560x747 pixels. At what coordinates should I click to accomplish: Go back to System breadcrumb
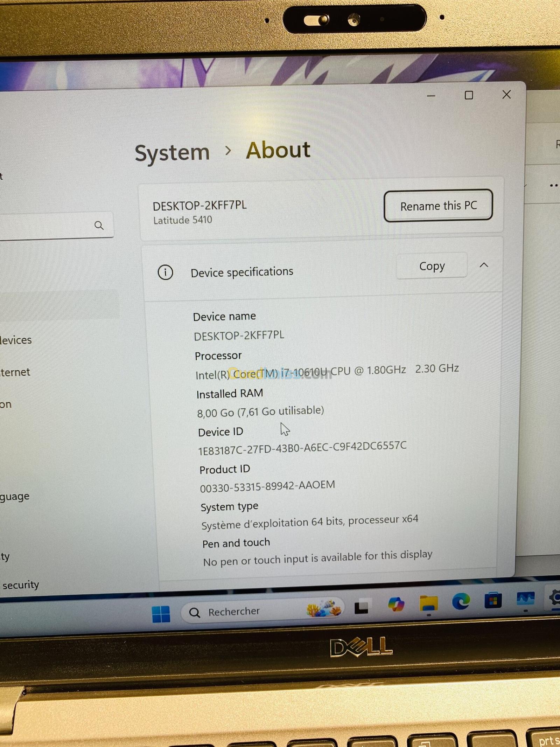coord(172,153)
